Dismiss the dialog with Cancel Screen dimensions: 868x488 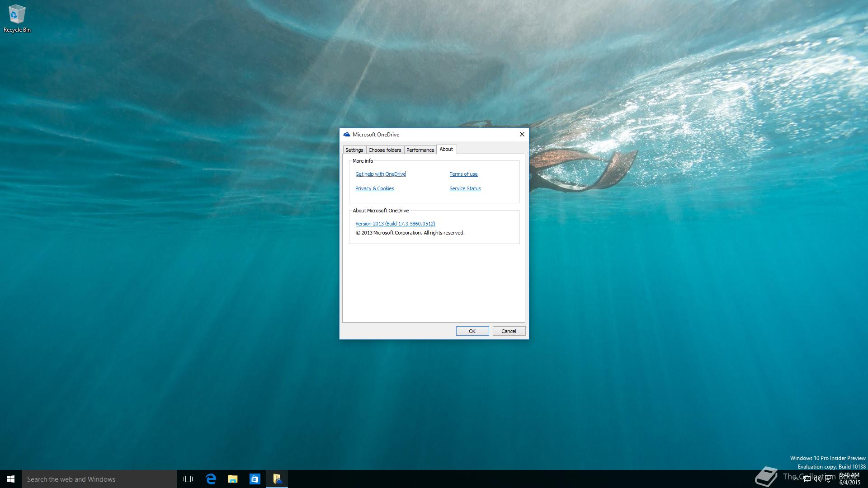point(509,331)
